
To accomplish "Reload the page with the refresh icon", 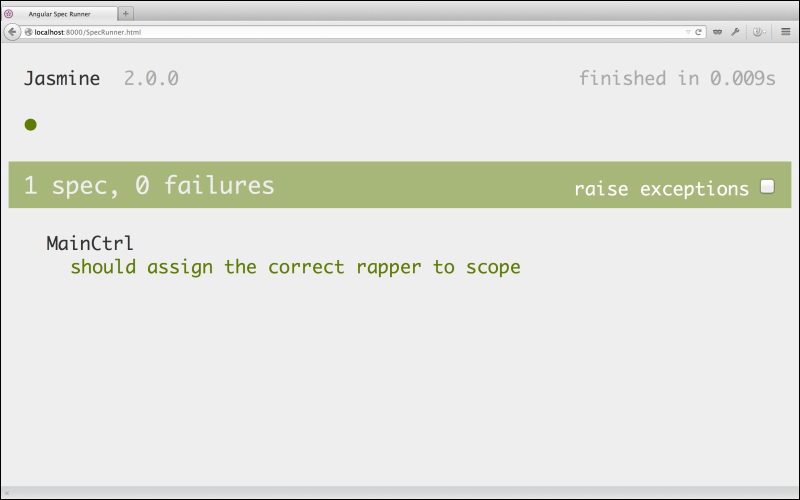I will tap(698, 32).
